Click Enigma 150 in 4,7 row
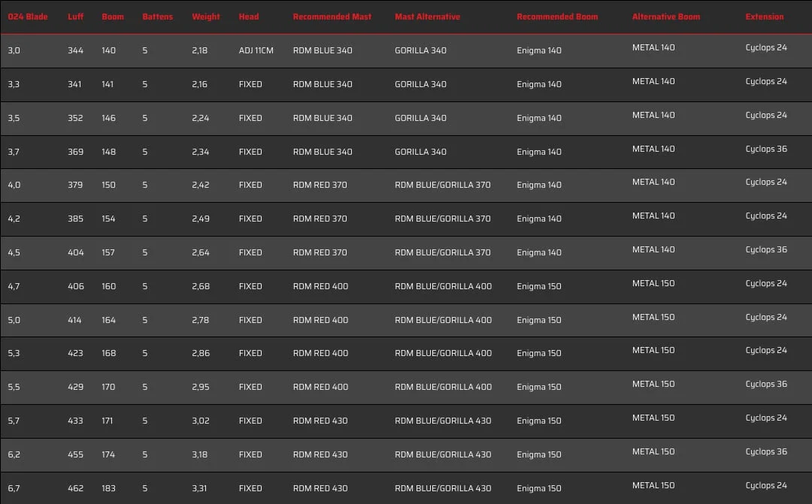The width and height of the screenshot is (812, 504). pos(539,287)
